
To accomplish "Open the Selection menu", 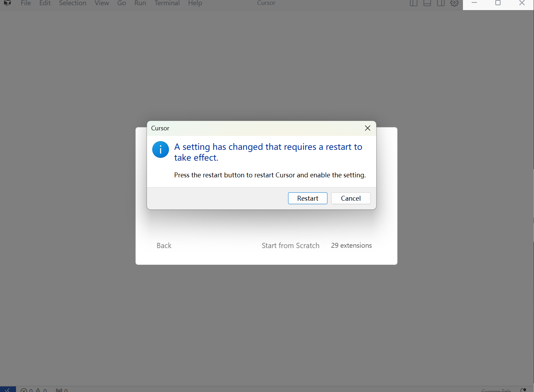I will coord(72,3).
